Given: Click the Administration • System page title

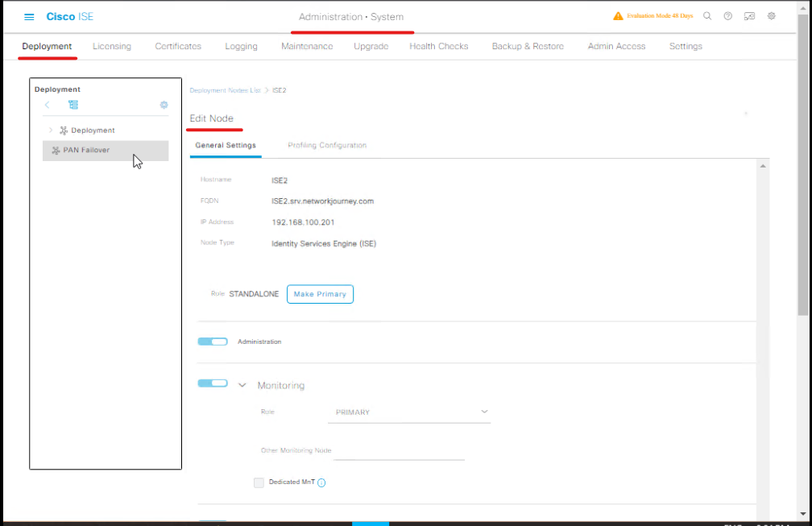Looking at the screenshot, I should (x=351, y=17).
